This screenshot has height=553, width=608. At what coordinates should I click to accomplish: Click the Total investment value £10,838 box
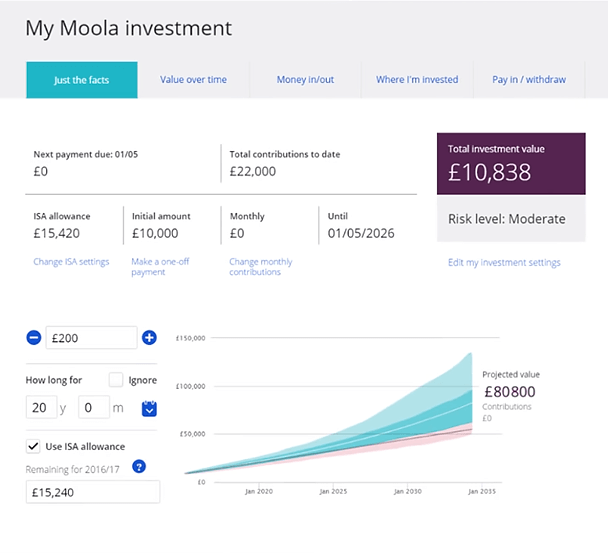(x=511, y=164)
